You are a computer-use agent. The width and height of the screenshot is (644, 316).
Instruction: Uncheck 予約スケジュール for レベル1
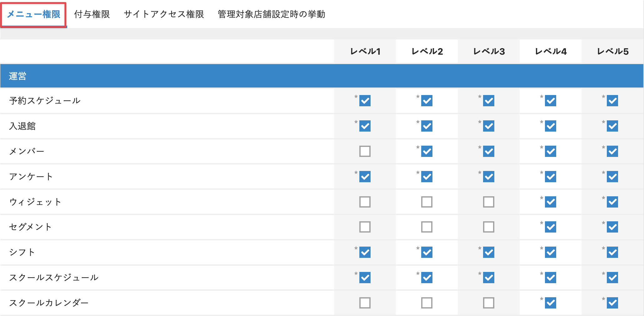pos(365,101)
